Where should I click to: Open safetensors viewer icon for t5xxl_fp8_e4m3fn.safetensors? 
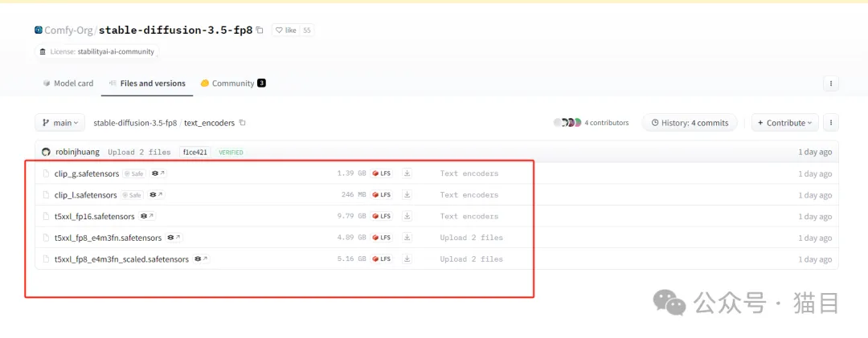coord(174,238)
